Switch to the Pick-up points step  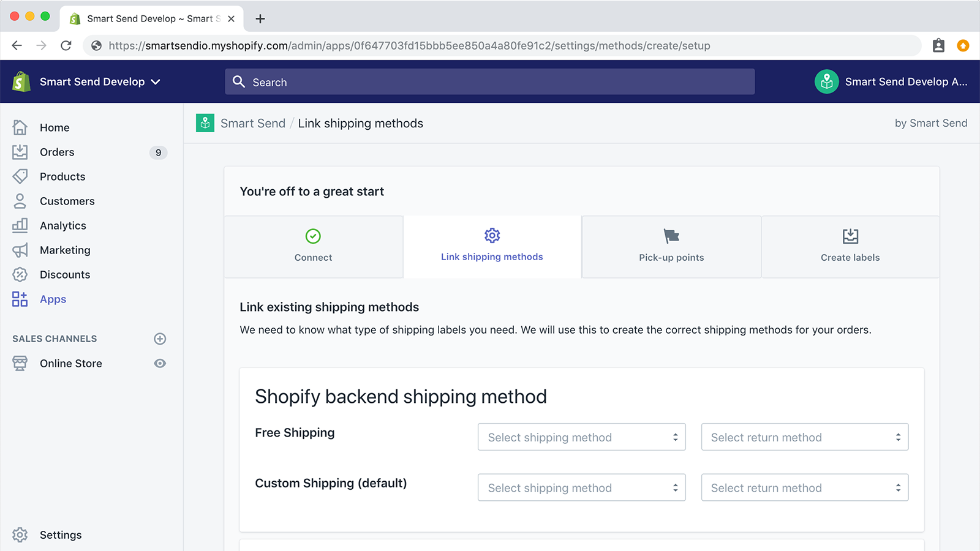(x=671, y=247)
